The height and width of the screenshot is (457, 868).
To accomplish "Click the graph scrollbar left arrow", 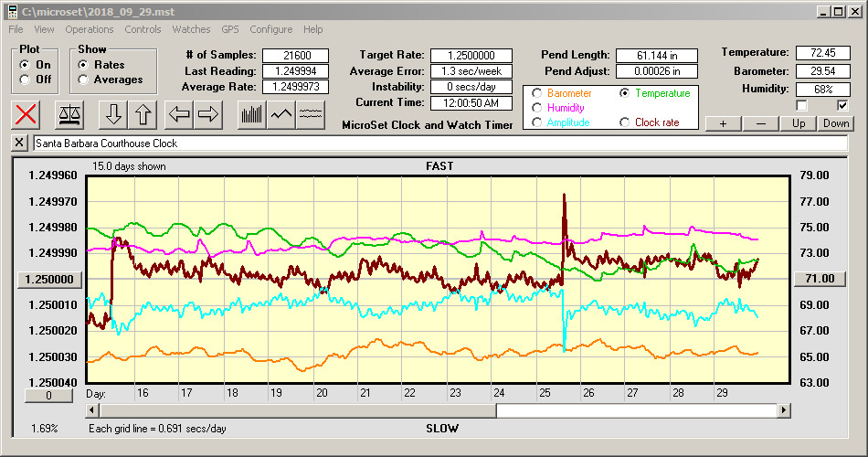I will [x=92, y=410].
